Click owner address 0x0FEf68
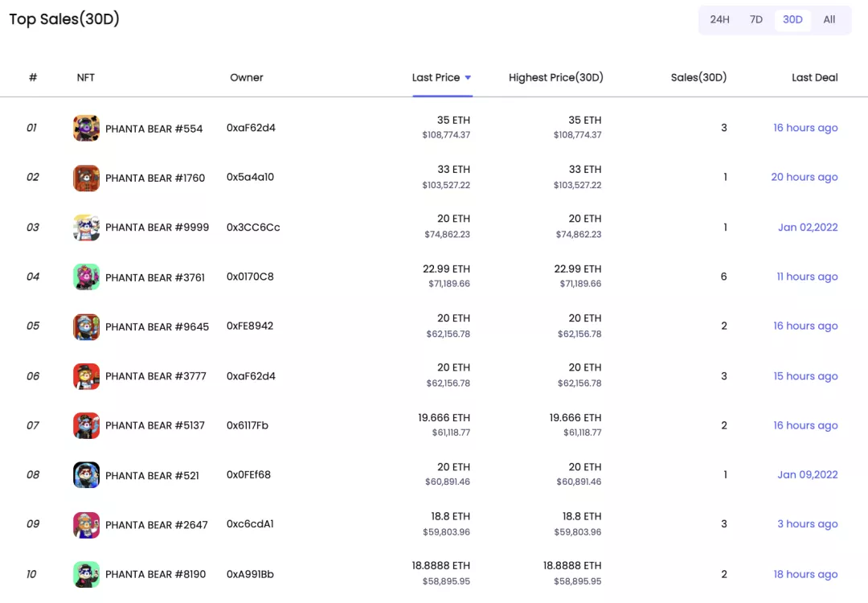 click(248, 474)
